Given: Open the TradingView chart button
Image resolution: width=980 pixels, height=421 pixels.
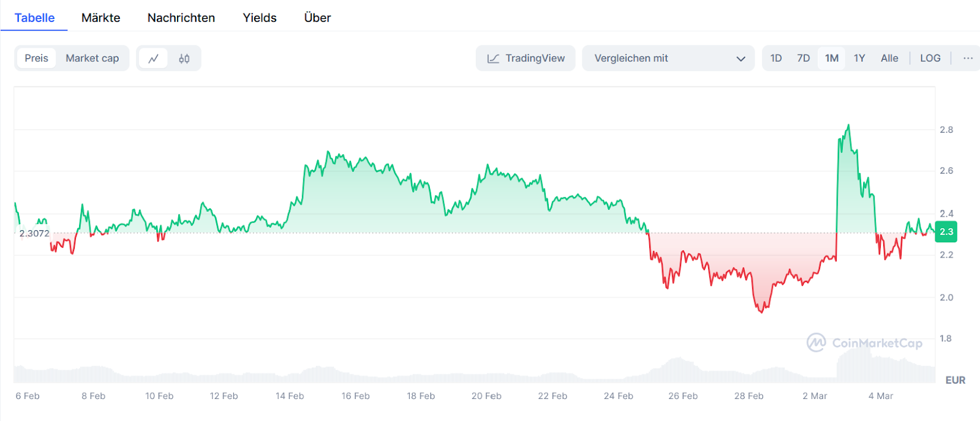Looking at the screenshot, I should point(526,58).
